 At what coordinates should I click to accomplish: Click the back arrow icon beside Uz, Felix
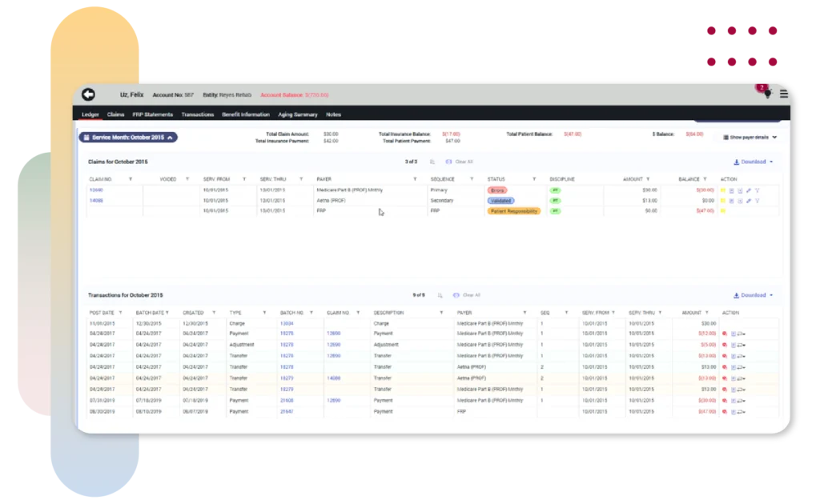(88, 94)
